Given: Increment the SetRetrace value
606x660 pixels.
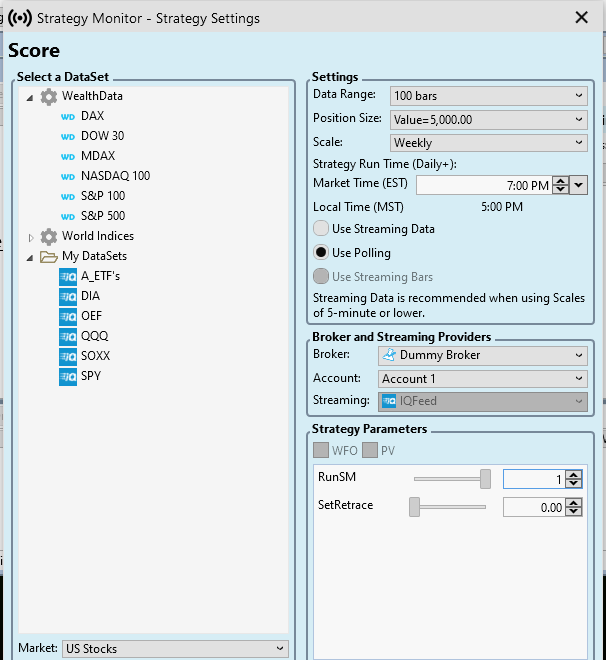Looking at the screenshot, I should point(574,503).
